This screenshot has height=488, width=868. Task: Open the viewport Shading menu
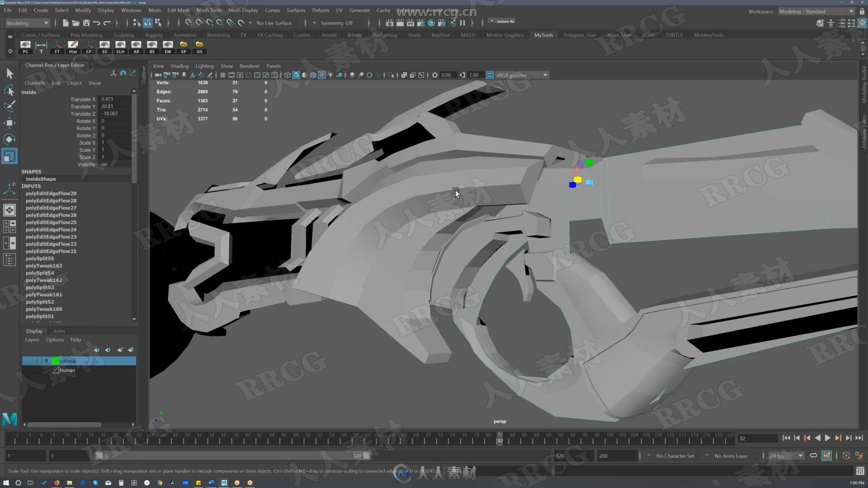tap(179, 66)
